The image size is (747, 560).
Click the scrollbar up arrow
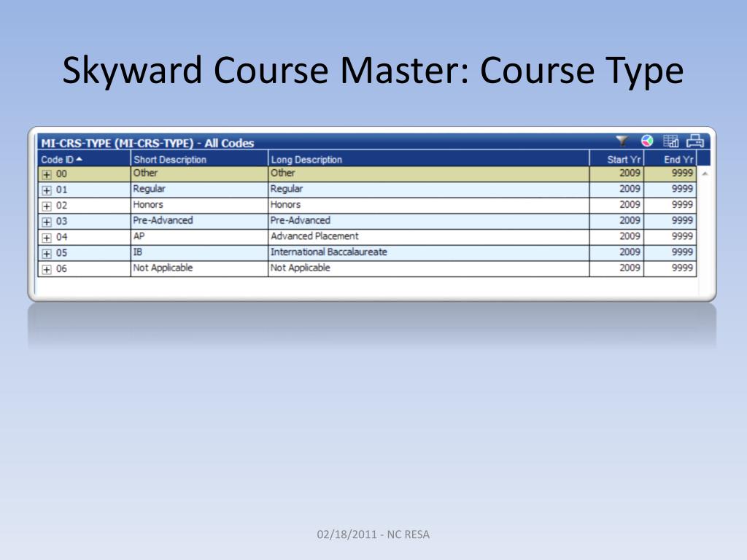pos(705,174)
